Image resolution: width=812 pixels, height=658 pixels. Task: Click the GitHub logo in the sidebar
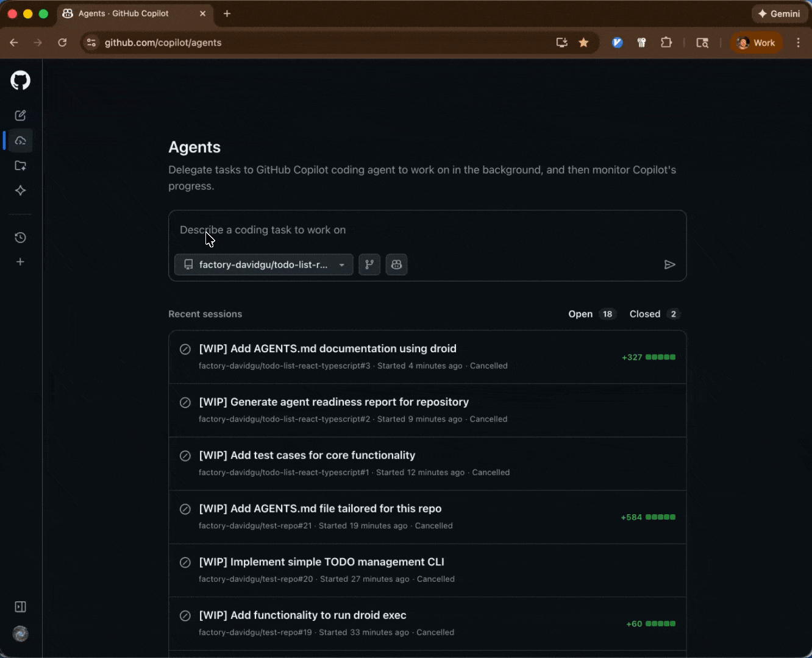coord(20,80)
